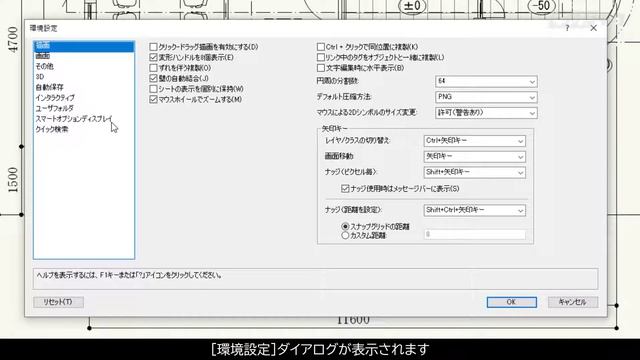The height and width of the screenshot is (360, 640).
Task: Select the その他 category in the list
Action: click(x=84, y=66)
